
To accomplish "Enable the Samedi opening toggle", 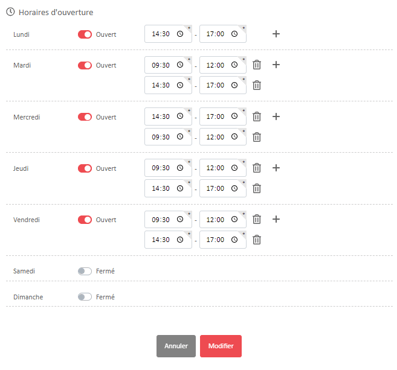I will [85, 271].
